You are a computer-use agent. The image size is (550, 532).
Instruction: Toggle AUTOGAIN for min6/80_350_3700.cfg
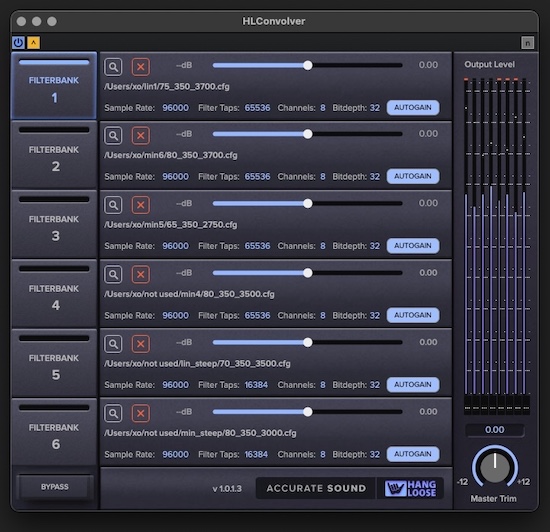pyautogui.click(x=413, y=176)
